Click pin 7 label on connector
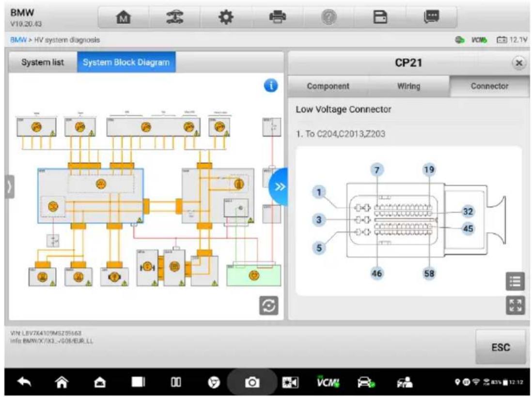This screenshot has width=532, height=397. pos(377,169)
